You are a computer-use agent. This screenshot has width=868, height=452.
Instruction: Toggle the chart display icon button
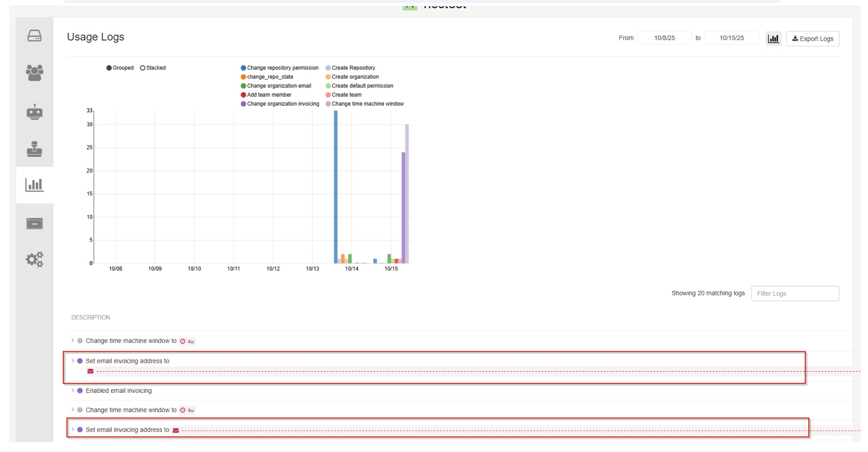point(773,38)
